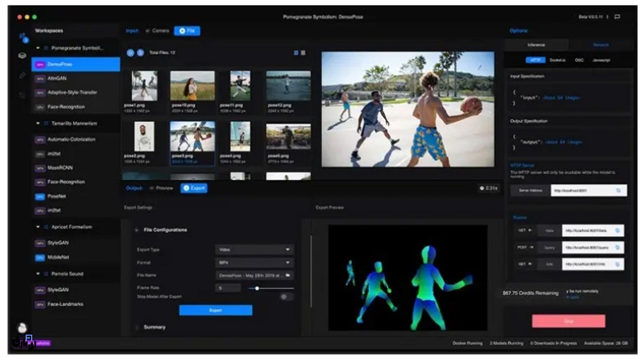Copy the POST query route URL
Screen dimensions: 644x362
click(x=617, y=247)
